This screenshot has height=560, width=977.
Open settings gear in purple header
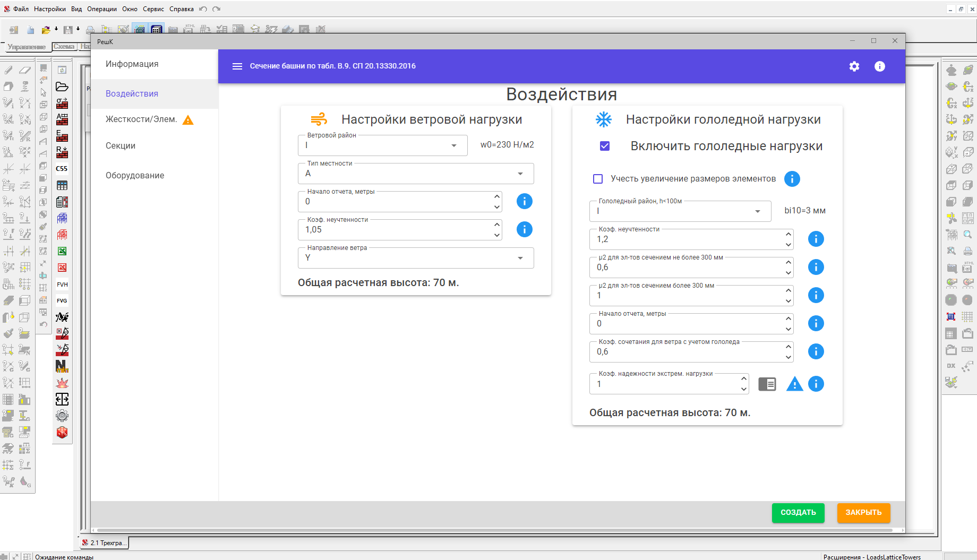(x=854, y=66)
